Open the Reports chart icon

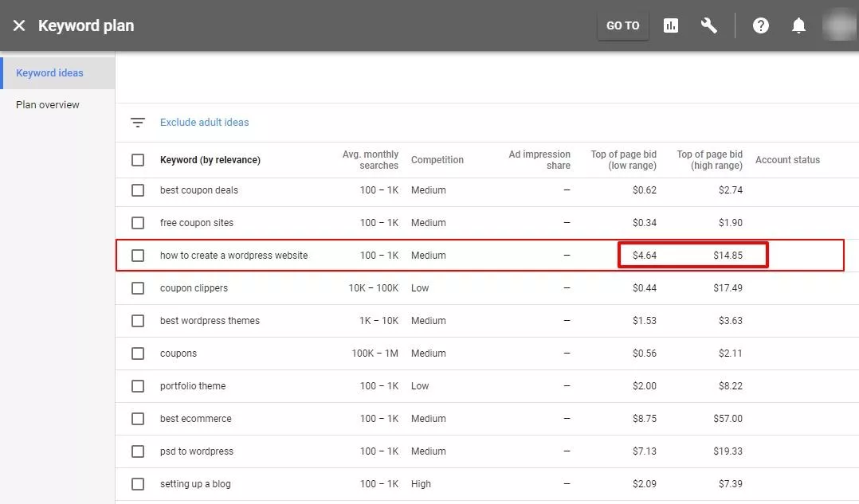671,25
